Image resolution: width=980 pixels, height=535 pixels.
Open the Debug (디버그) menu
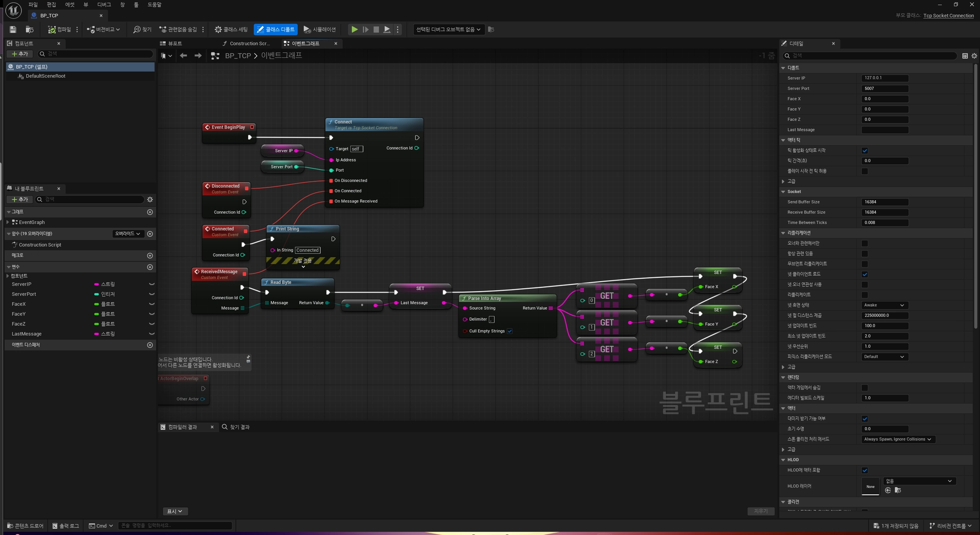104,5
